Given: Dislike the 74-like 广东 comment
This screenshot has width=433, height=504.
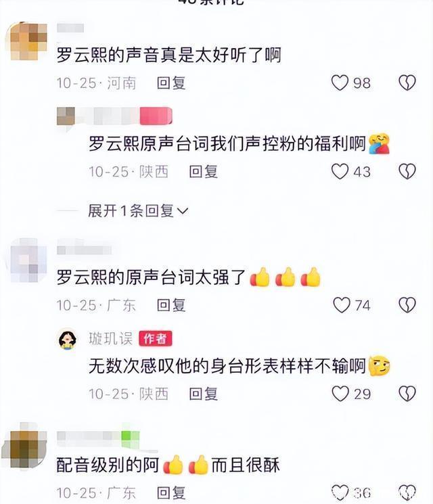Looking at the screenshot, I should [407, 305].
